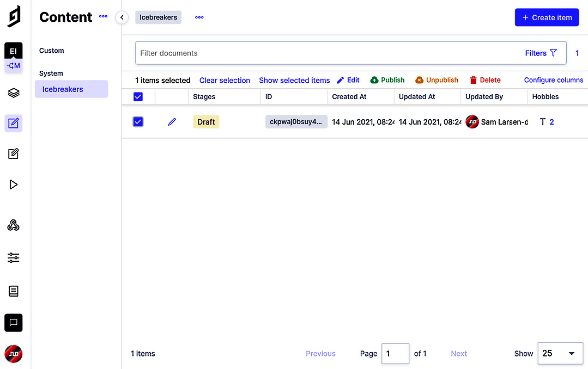Open project settings via the sliders icon
The image size is (588, 369).
click(x=13, y=257)
